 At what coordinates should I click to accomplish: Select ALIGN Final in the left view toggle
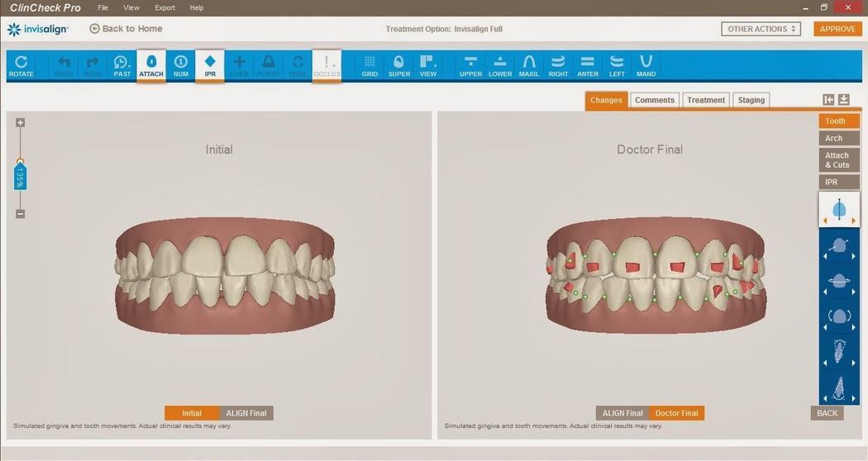click(x=246, y=413)
